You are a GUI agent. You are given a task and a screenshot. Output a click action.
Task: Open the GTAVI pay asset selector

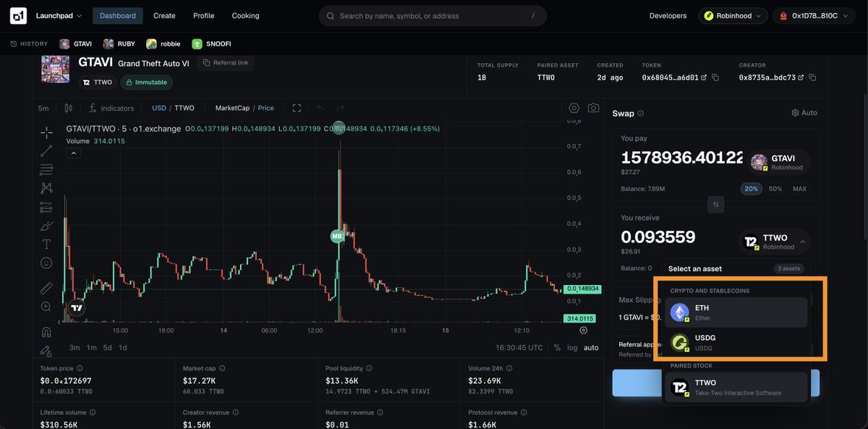(779, 162)
